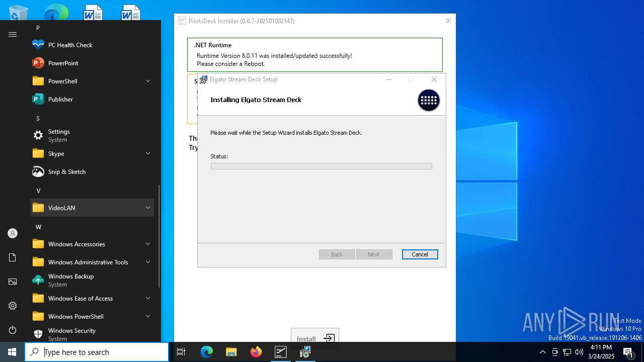
Task: Launch Publisher from Start menu
Action: [92, 99]
